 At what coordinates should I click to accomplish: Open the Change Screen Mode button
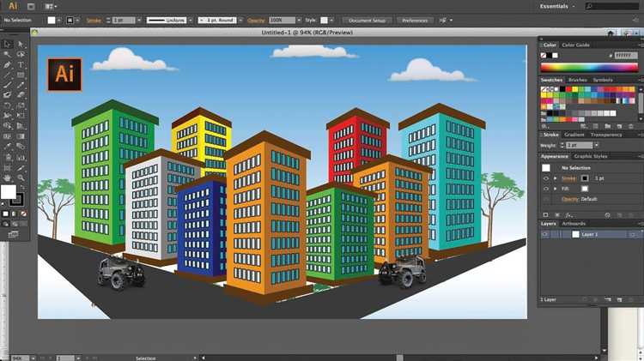point(13,234)
